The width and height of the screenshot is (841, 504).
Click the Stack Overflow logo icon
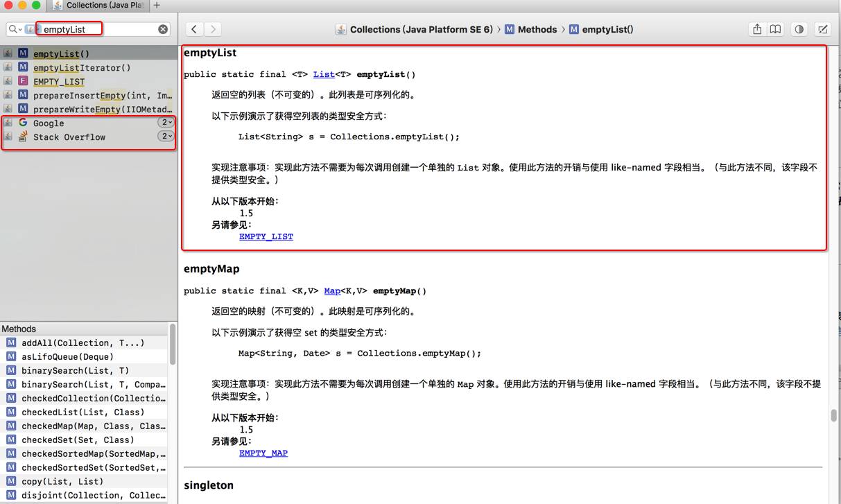[23, 137]
